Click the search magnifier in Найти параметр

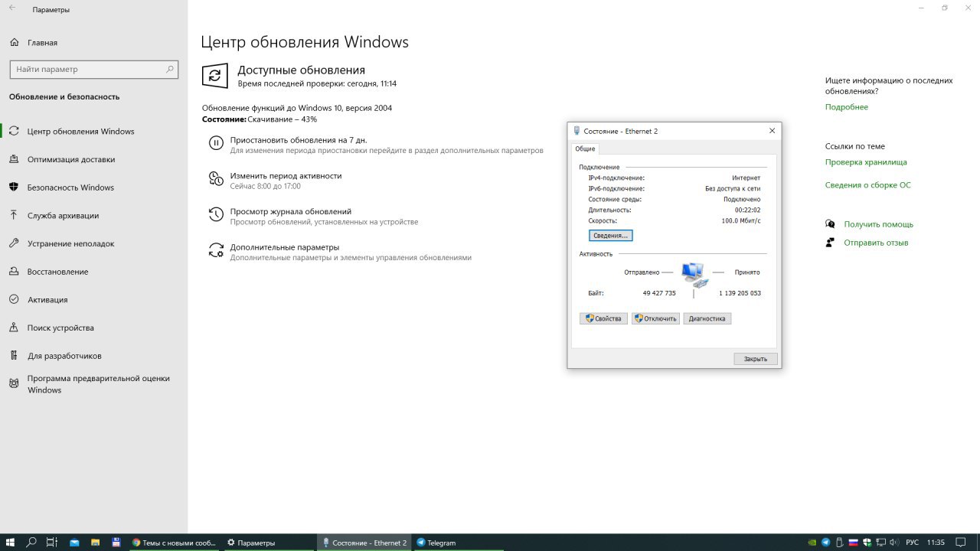tap(170, 69)
